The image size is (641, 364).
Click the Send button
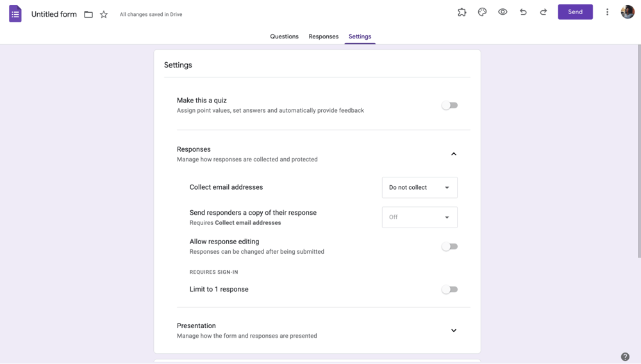pos(575,12)
